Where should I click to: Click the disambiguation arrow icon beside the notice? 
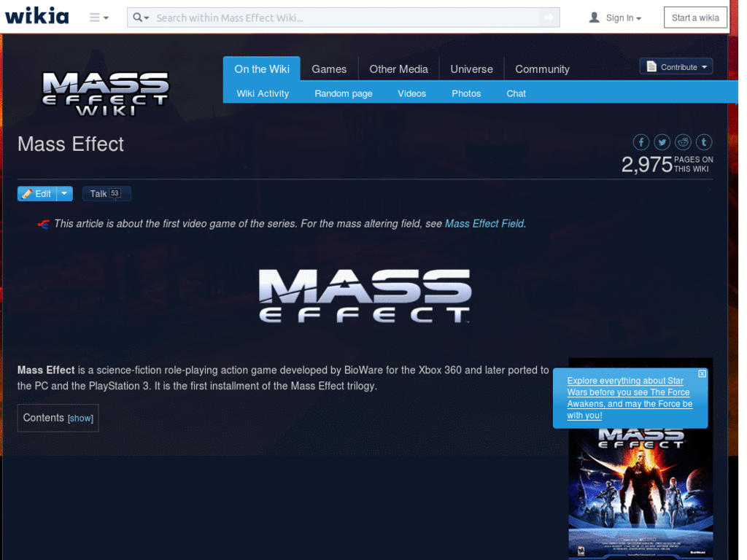tap(43, 225)
